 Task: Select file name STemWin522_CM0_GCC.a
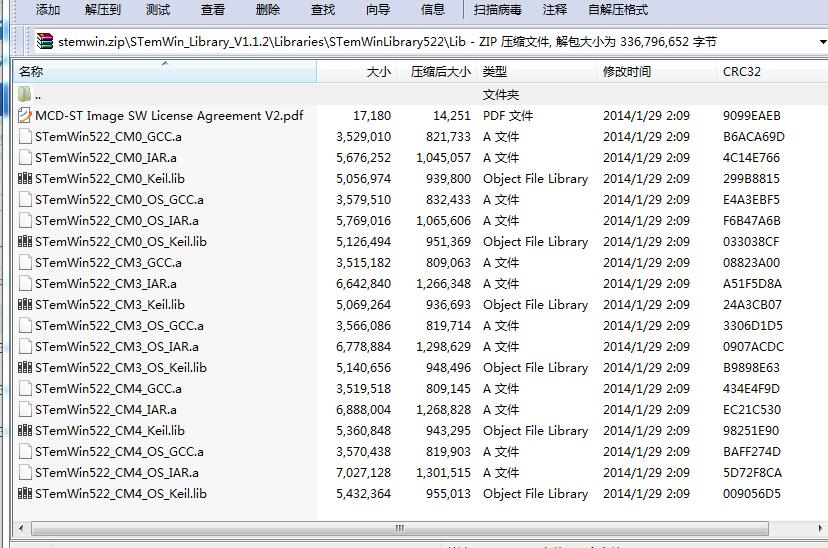108,136
